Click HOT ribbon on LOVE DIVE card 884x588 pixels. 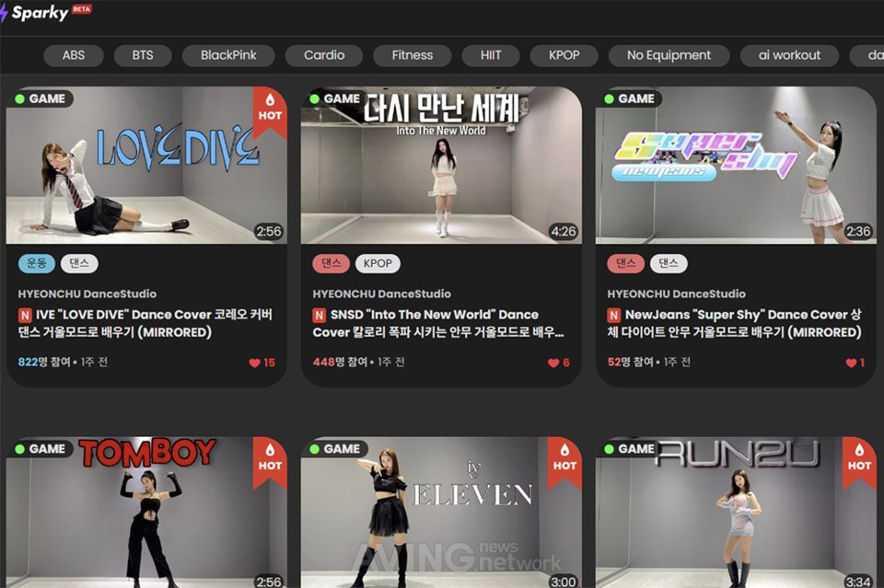[270, 111]
